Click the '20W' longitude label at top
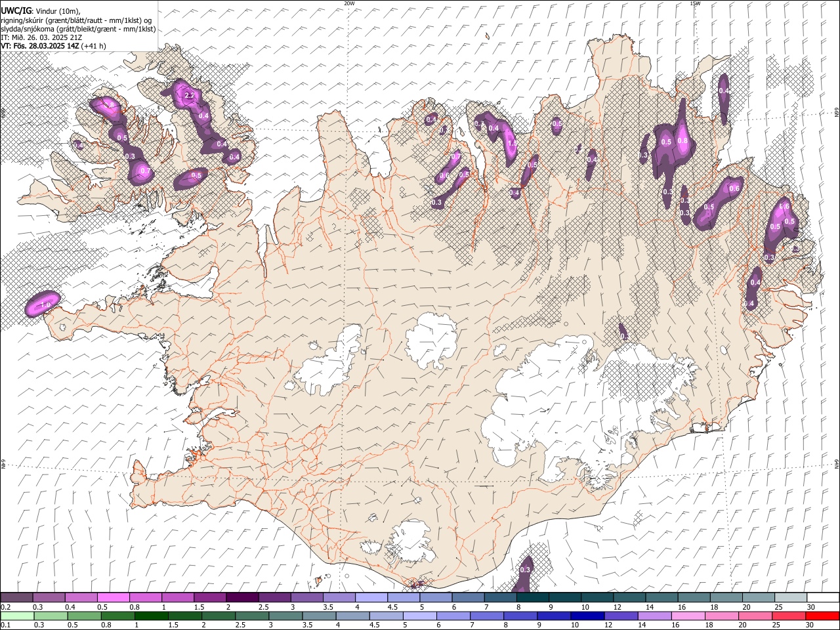Image resolution: width=840 pixels, height=630 pixels. [349, 3]
